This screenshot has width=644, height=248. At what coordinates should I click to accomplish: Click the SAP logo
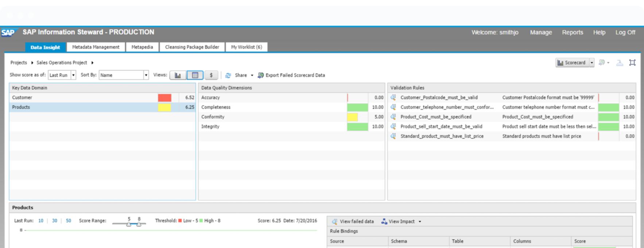tap(8, 32)
